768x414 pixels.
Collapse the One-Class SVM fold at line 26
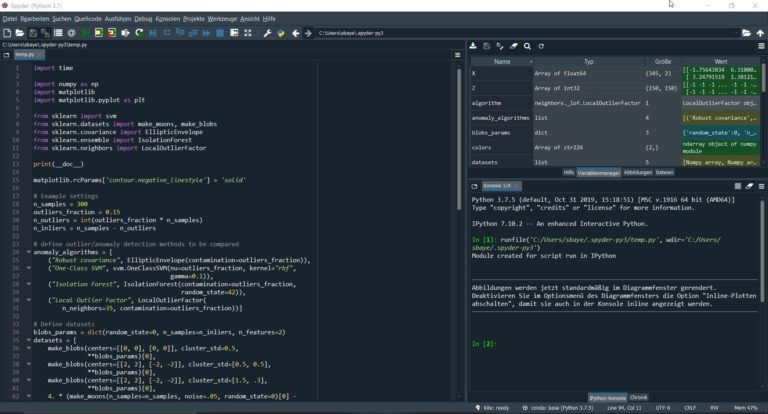click(28, 268)
